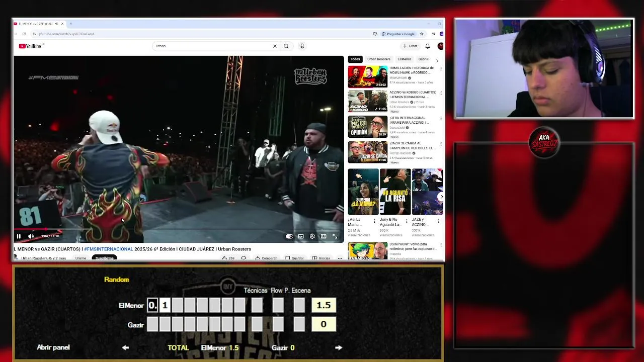
Task: Click Preguntar a Google button
Action: (398, 34)
